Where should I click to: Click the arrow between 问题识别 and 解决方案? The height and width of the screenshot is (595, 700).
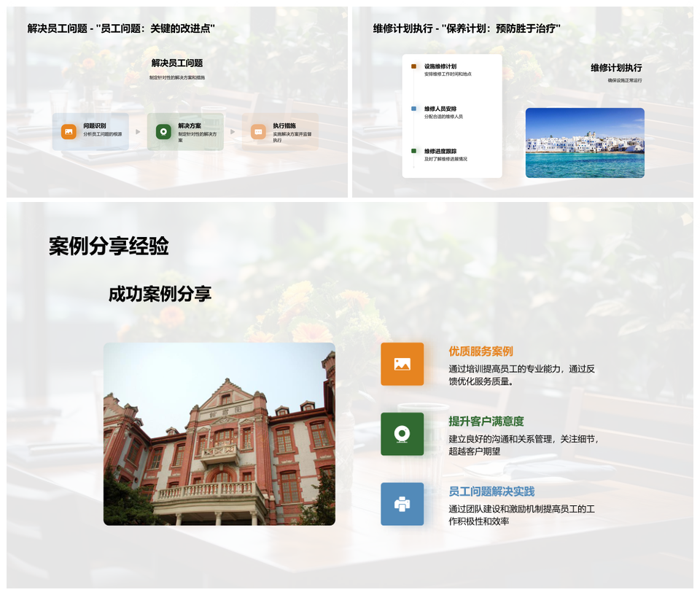[x=138, y=132]
